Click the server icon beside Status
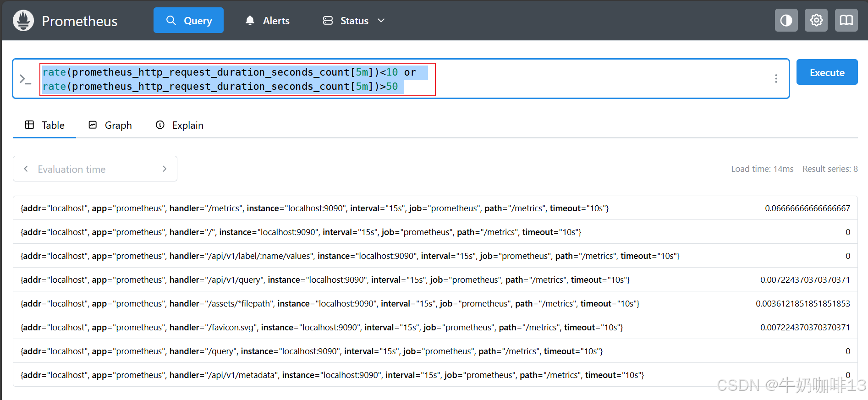 pyautogui.click(x=328, y=21)
